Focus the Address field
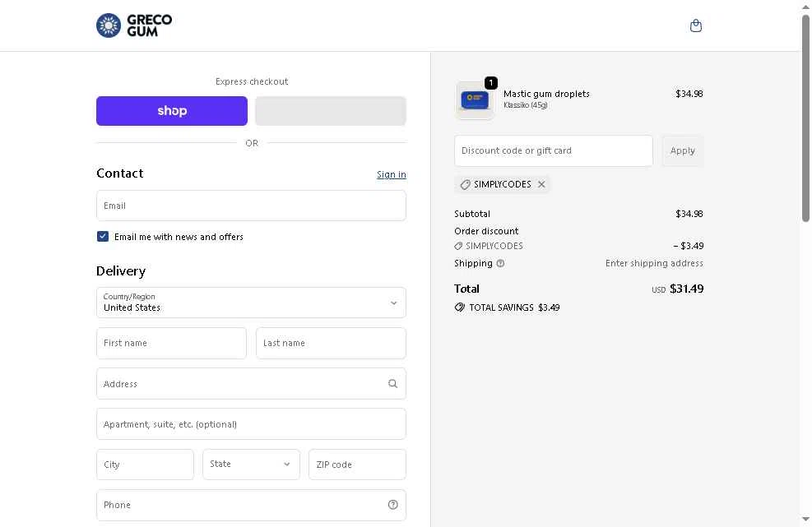This screenshot has width=812, height=527. 251,384
